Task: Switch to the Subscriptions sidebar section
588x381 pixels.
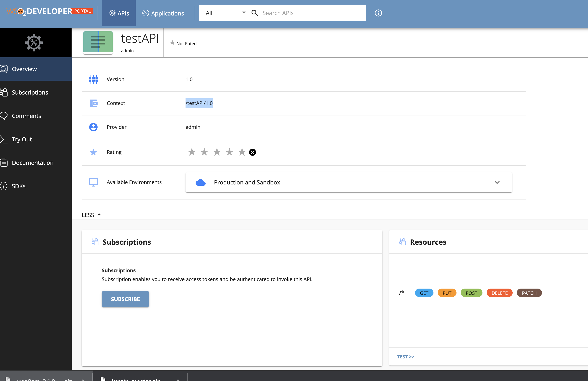Action: click(30, 92)
